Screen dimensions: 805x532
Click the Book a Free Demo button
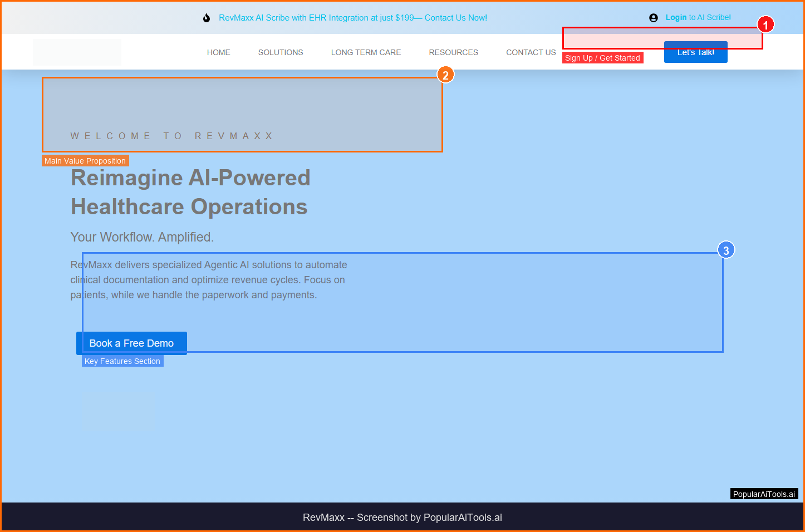click(x=131, y=343)
